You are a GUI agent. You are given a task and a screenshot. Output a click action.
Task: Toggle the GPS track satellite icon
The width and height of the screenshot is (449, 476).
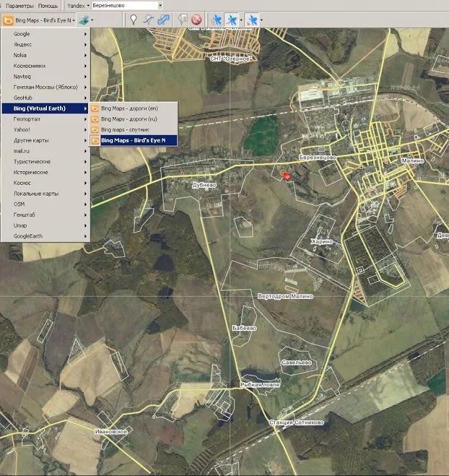click(x=232, y=20)
